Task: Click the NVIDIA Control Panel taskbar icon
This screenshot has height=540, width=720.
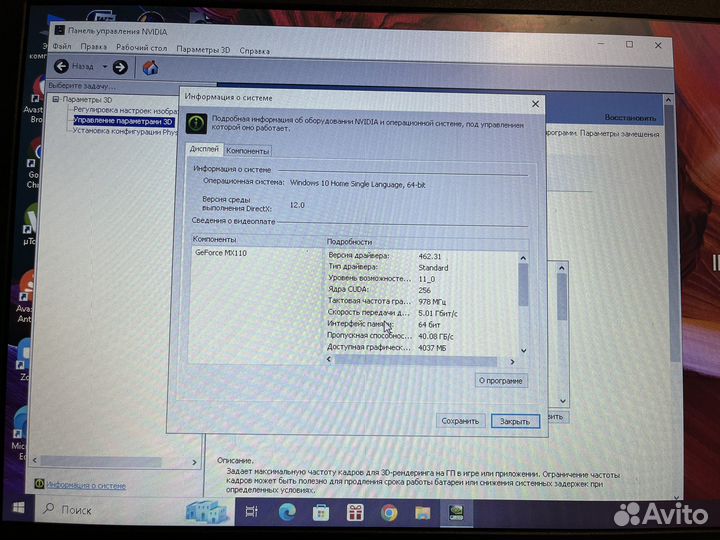Action: [456, 513]
